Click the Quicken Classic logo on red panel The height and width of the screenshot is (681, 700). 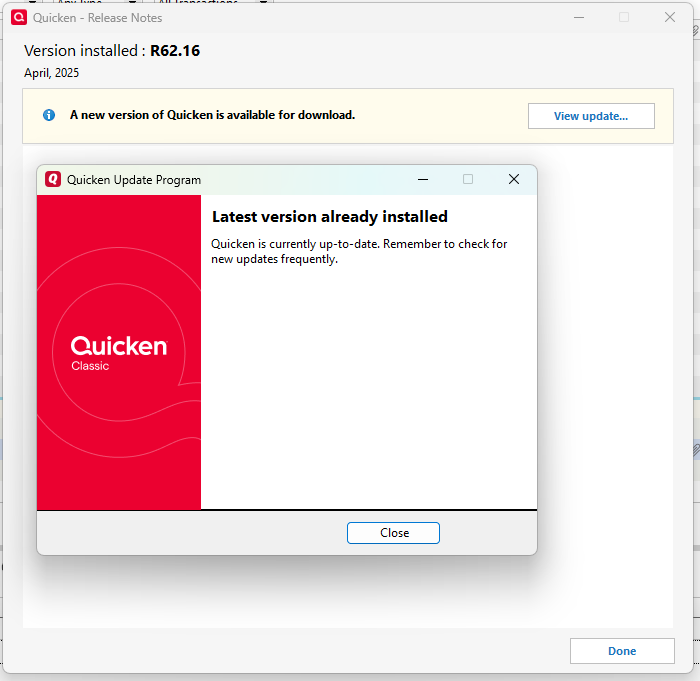pos(119,353)
